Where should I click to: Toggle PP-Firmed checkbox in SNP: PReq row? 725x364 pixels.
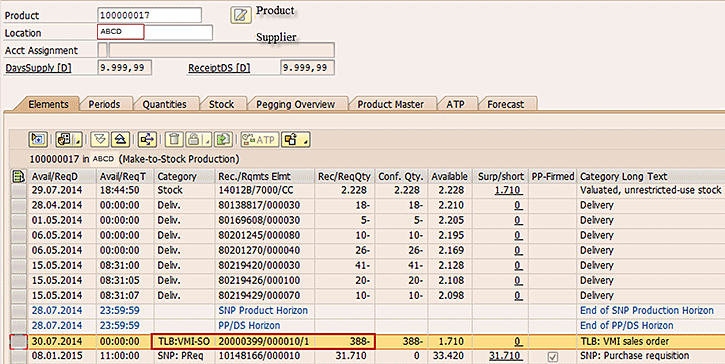pos(553,357)
